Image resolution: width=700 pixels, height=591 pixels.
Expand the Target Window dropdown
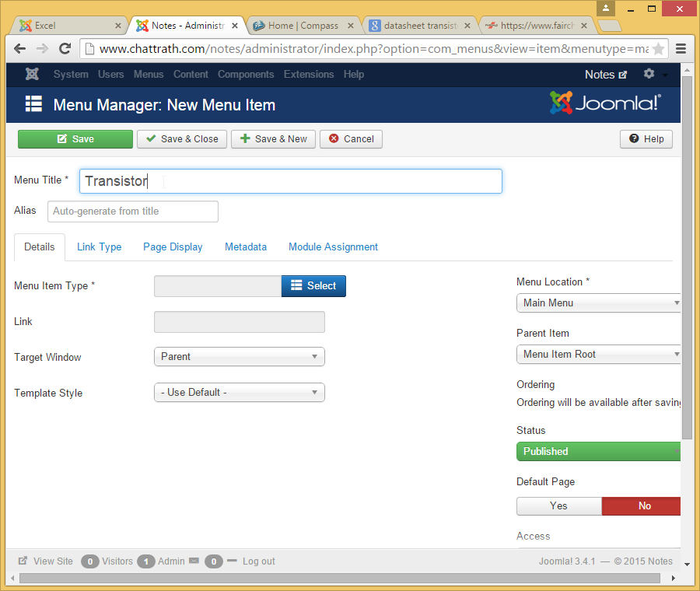pos(239,356)
